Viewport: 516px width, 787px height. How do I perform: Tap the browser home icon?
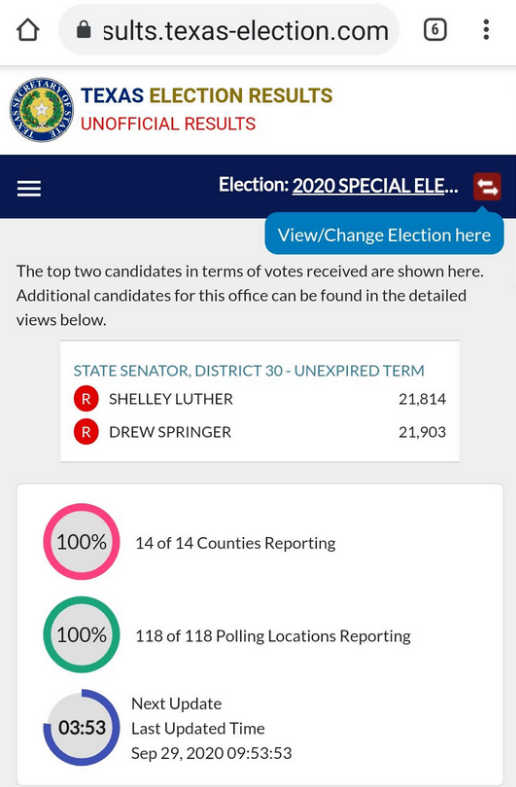(x=28, y=30)
